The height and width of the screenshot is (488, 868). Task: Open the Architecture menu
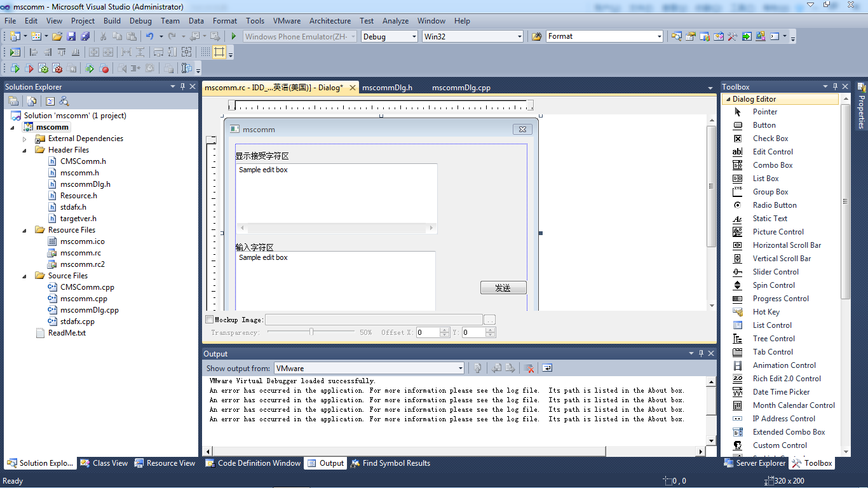[x=330, y=21]
